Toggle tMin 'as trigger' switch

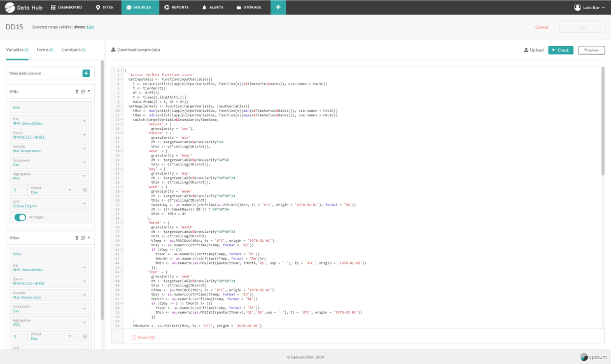pos(20,218)
